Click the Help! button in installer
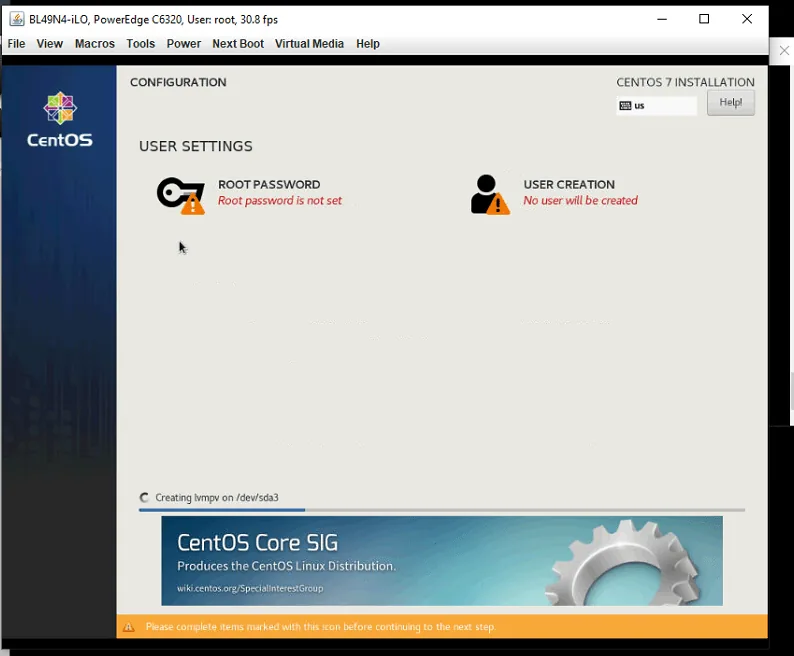This screenshot has width=794, height=656. point(731,103)
